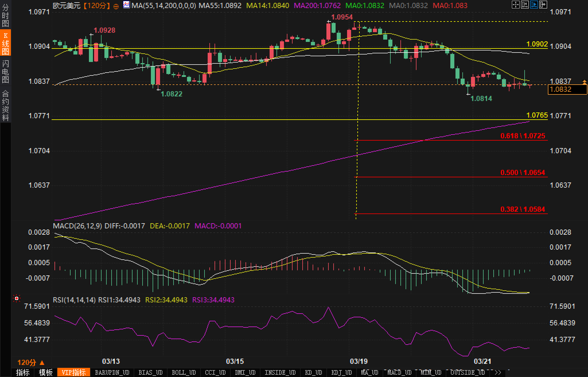The height and width of the screenshot is (377, 588).
Task: Apply the MTM_UD indicator
Action: pyautogui.click(x=431, y=372)
